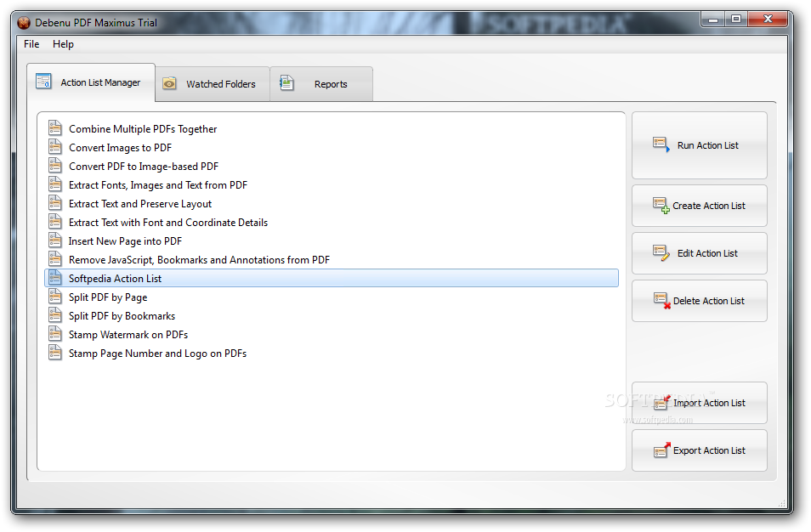
Task: Click the Reports document icon
Action: 286,82
